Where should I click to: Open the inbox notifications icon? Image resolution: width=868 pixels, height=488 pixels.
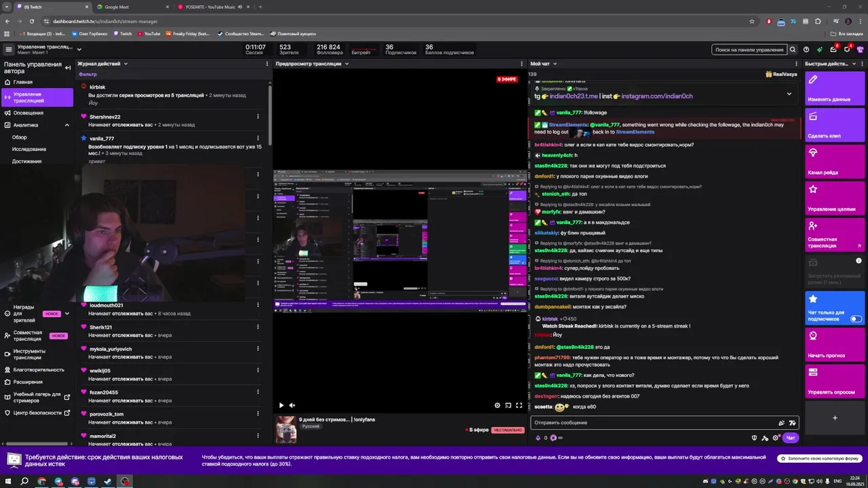(833, 49)
